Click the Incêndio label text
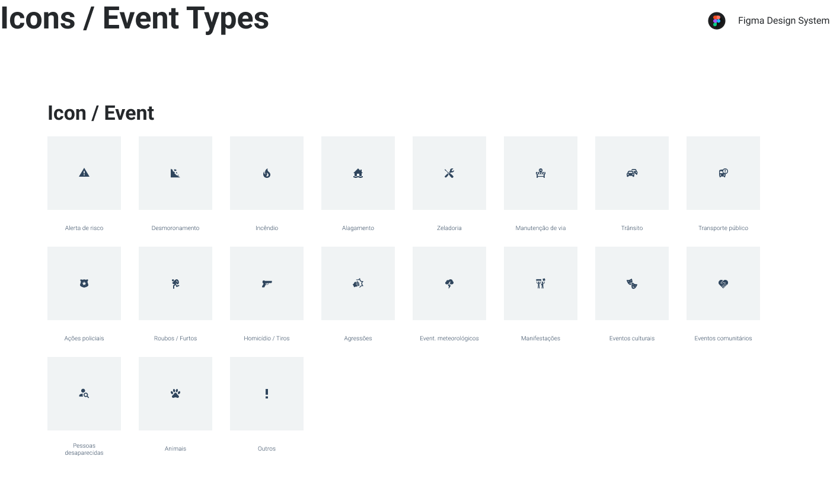 (267, 228)
